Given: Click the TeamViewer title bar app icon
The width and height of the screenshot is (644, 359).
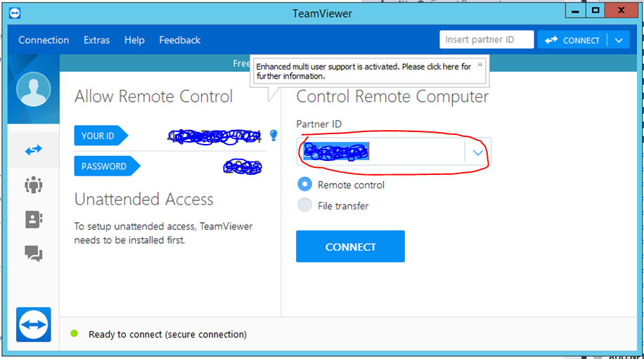Looking at the screenshot, I should tap(15, 13).
